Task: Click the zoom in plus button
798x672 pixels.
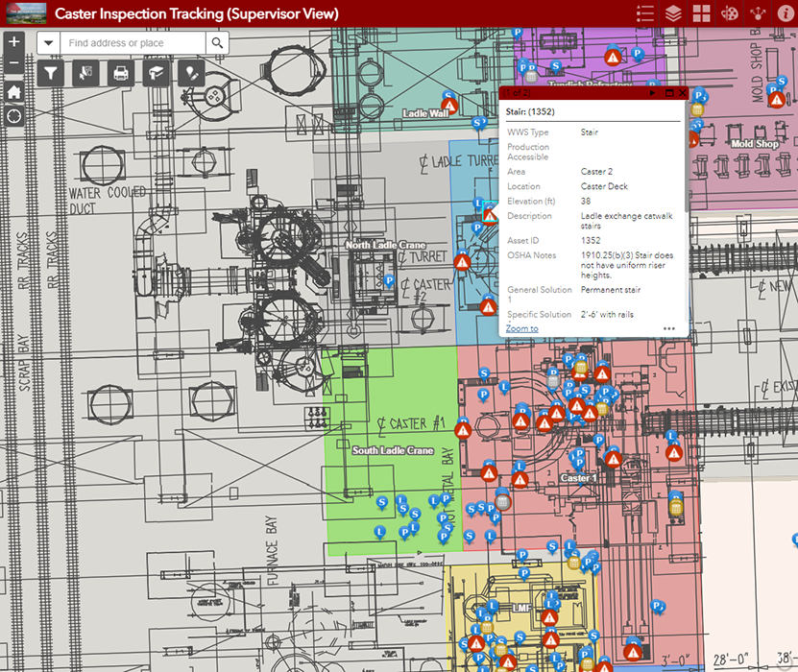Action: pos(13,43)
